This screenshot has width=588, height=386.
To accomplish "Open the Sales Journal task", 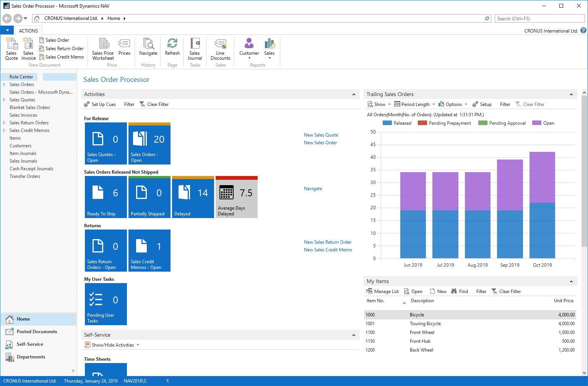I will [195, 49].
